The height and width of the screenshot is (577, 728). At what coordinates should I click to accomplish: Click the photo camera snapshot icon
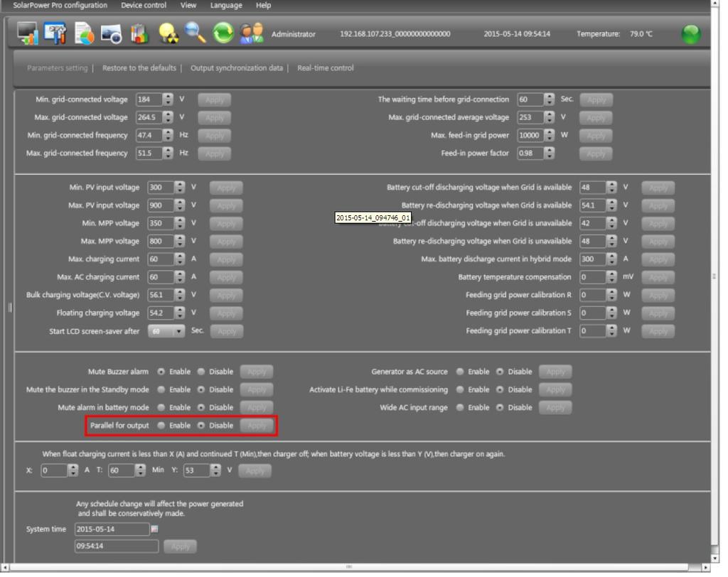click(x=112, y=34)
